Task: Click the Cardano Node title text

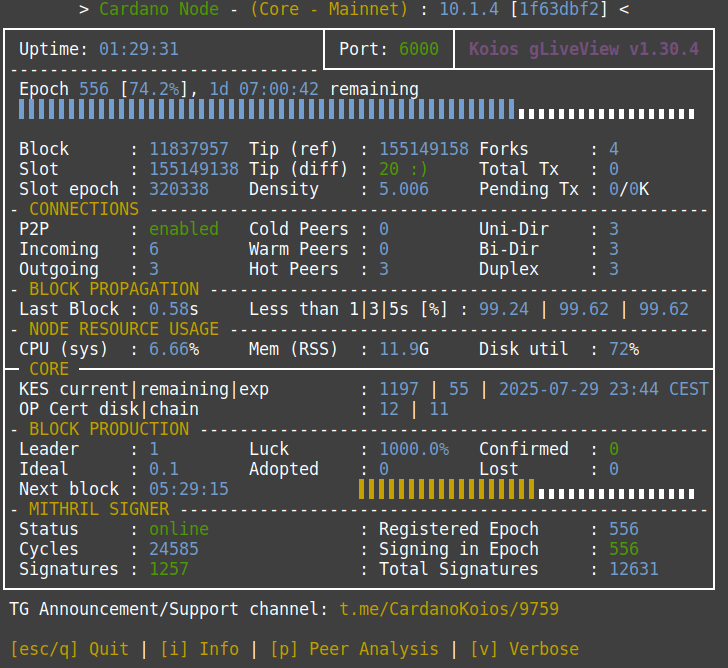Action: (x=159, y=9)
